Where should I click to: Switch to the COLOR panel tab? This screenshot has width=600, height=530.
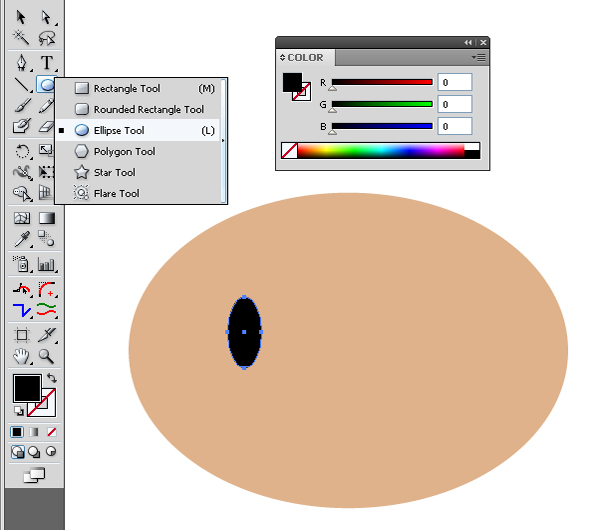pyautogui.click(x=305, y=57)
